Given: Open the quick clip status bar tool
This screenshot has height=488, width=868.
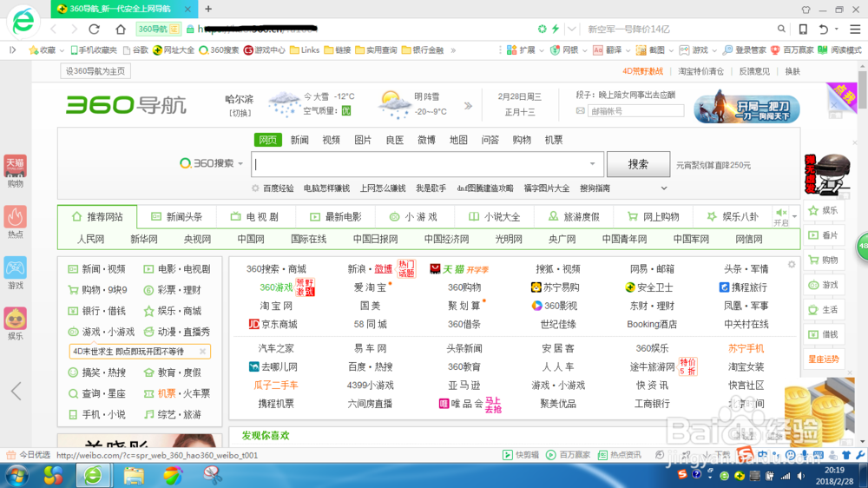Looking at the screenshot, I should coord(520,455).
